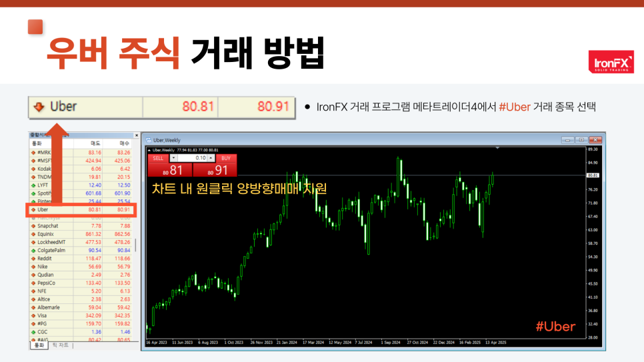The width and height of the screenshot is (644, 362).
Task: Click the Uber row's arrow icon in the list
Action: (x=33, y=209)
